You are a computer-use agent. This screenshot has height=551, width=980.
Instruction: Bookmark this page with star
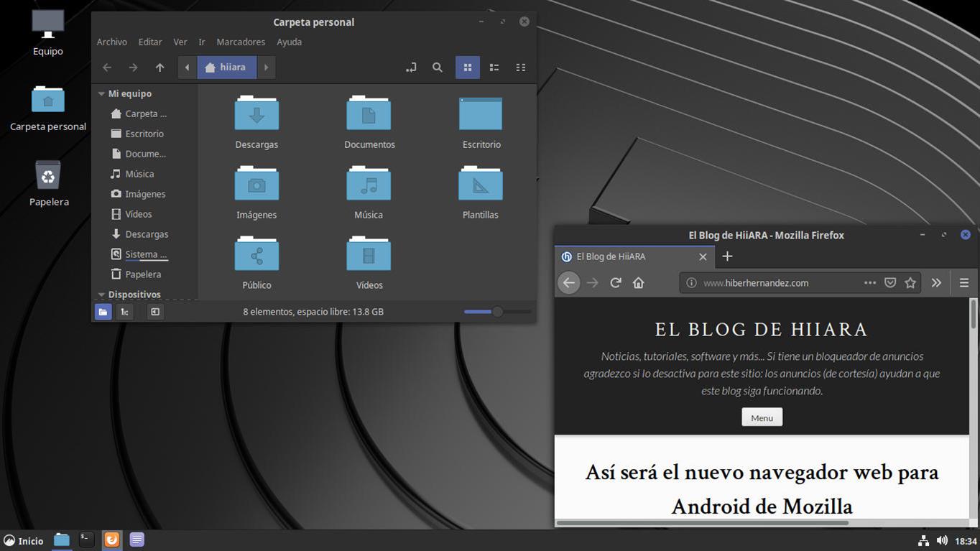point(910,283)
